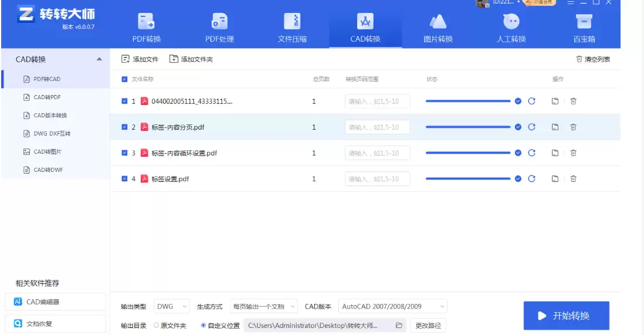Click the 添加文件夹 add folder icon
The width and height of the screenshot is (644, 335).
(174, 59)
